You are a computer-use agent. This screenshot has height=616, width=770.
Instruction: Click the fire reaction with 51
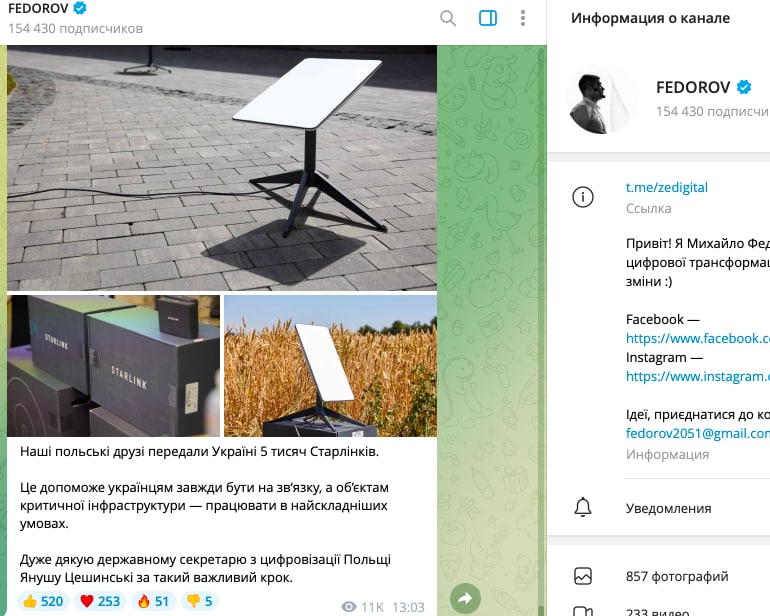[x=154, y=601]
